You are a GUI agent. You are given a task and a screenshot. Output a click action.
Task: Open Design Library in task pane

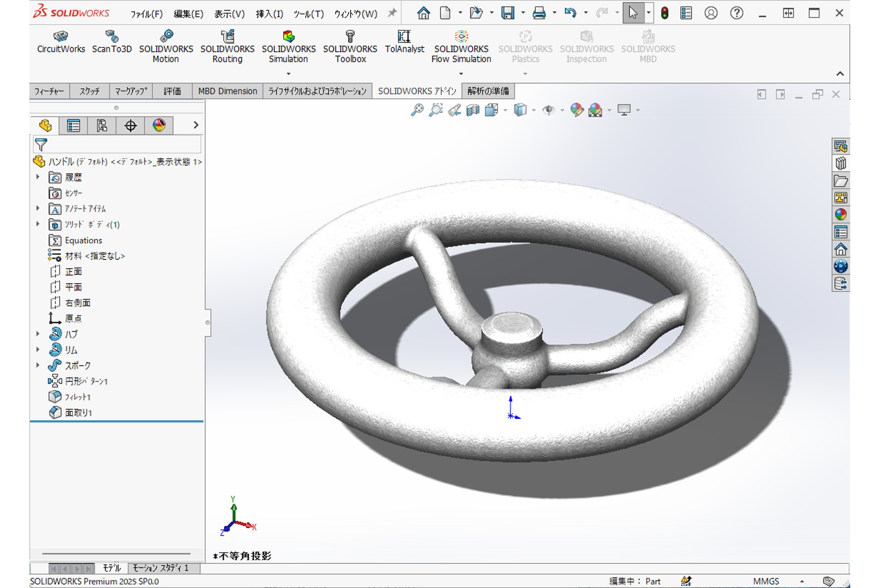840,163
